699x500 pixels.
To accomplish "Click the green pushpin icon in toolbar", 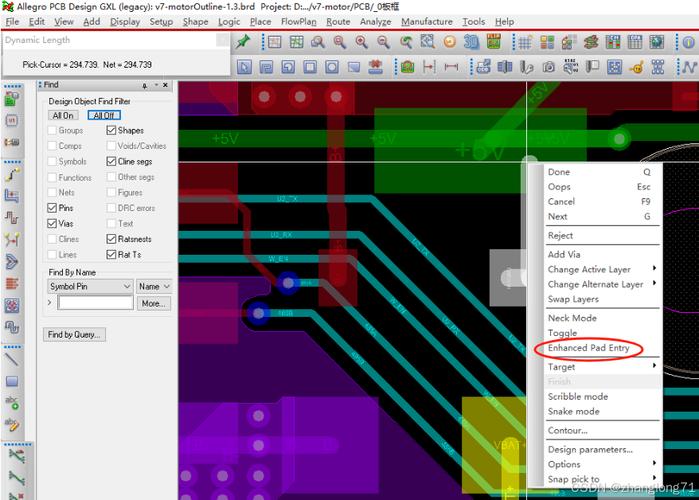I will (243, 42).
